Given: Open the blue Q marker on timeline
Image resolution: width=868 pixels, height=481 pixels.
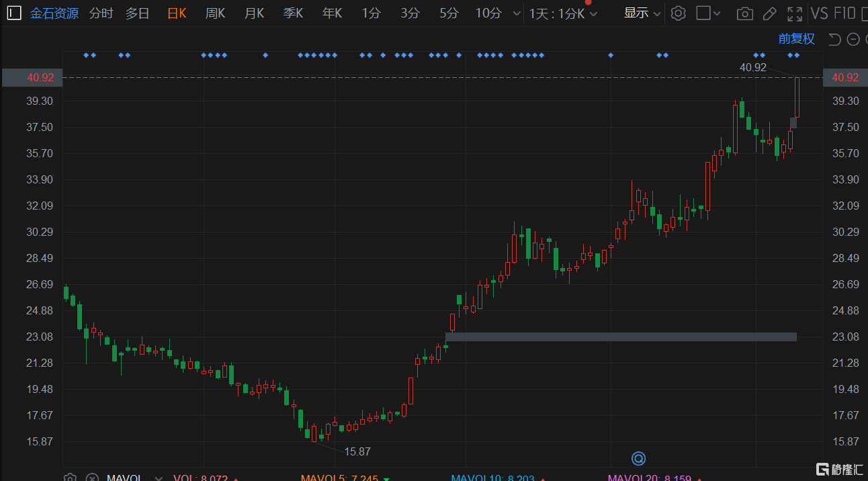Looking at the screenshot, I should click(638, 458).
